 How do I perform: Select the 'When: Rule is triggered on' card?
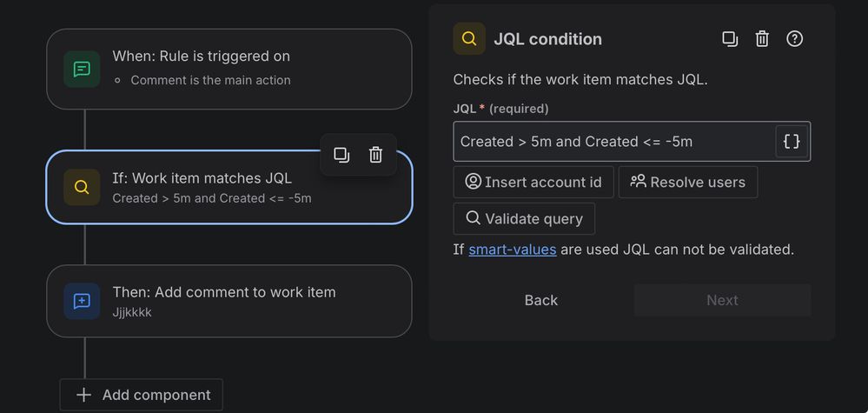coord(229,70)
